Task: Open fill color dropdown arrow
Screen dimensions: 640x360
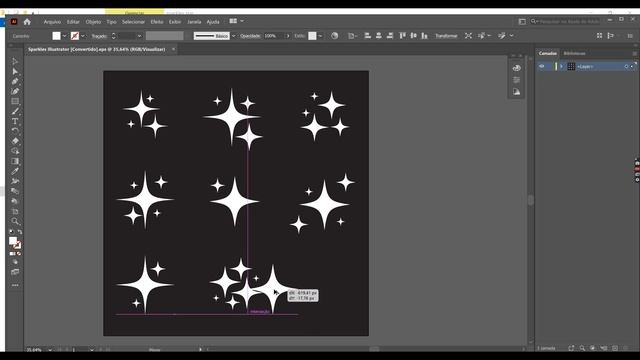Action: pyautogui.click(x=64, y=36)
